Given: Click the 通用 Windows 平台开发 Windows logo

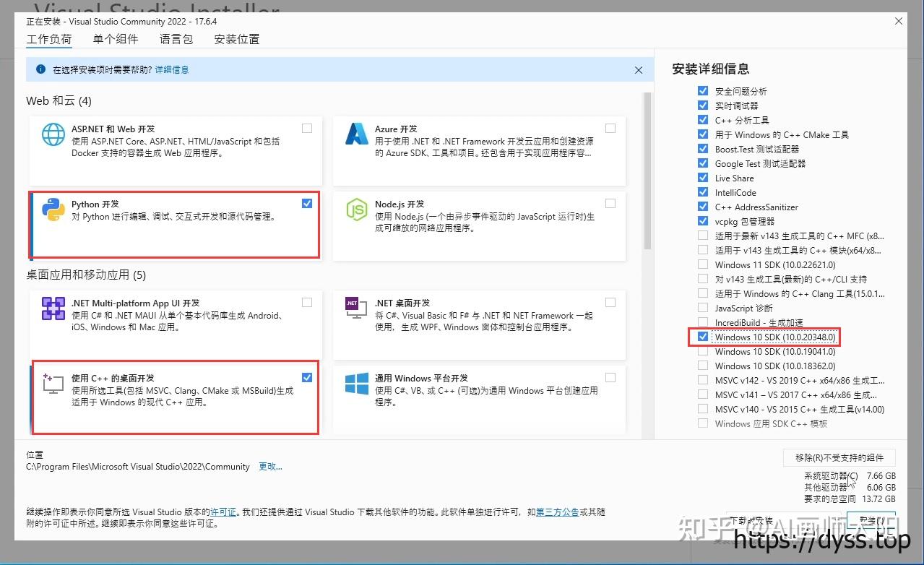Looking at the screenshot, I should point(357,384).
